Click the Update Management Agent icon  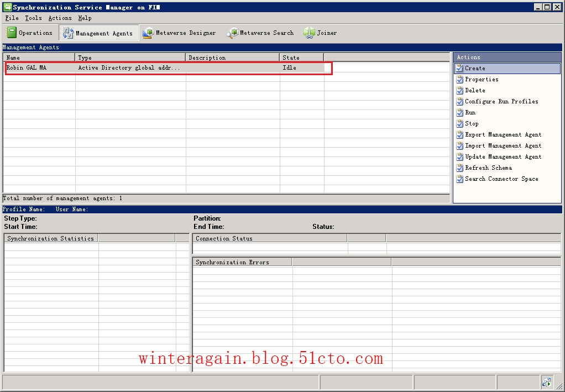tap(459, 156)
